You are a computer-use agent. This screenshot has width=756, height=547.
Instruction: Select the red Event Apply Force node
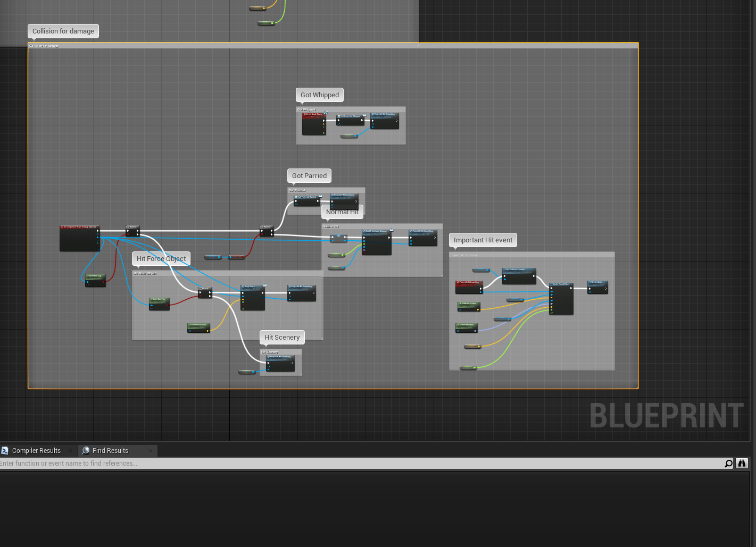pyautogui.click(x=313, y=124)
